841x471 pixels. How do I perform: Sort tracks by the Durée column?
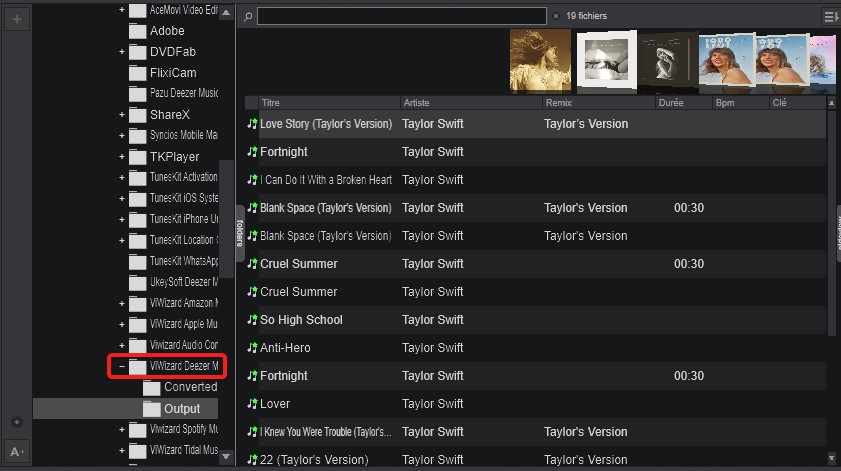[684, 102]
